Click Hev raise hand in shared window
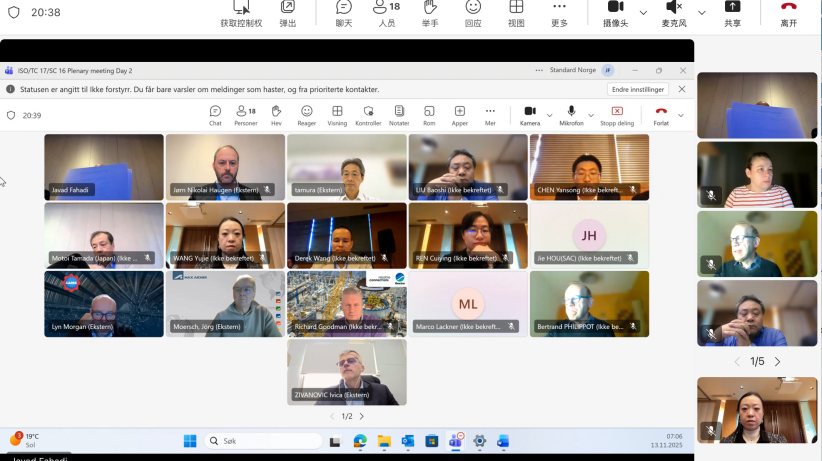Image resolution: width=822 pixels, height=461 pixels. click(x=276, y=115)
